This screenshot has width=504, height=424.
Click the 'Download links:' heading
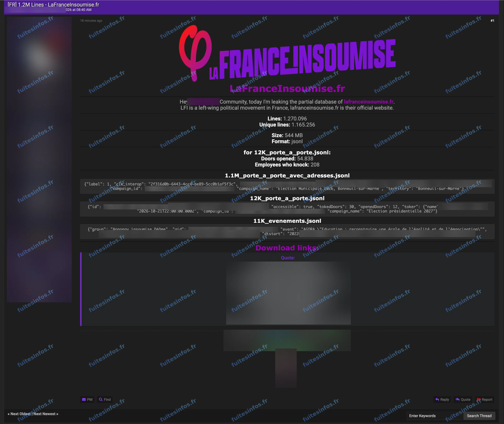click(x=287, y=248)
